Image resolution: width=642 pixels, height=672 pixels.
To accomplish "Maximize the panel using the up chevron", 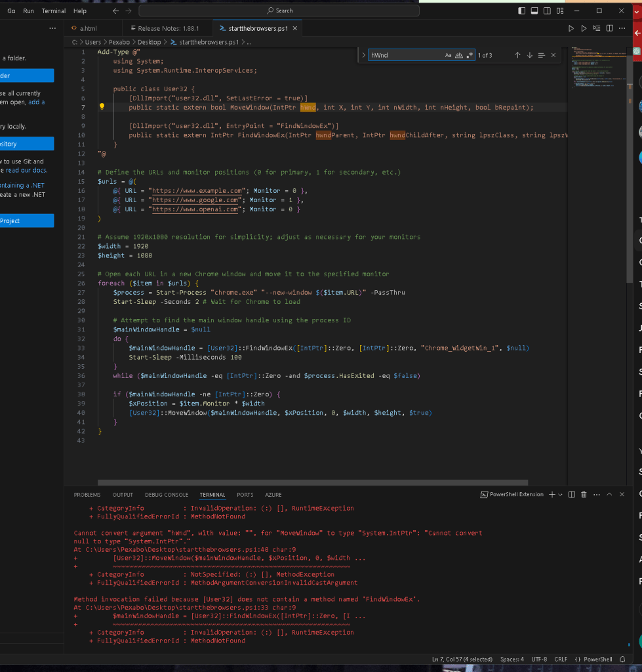I will 609,495.
